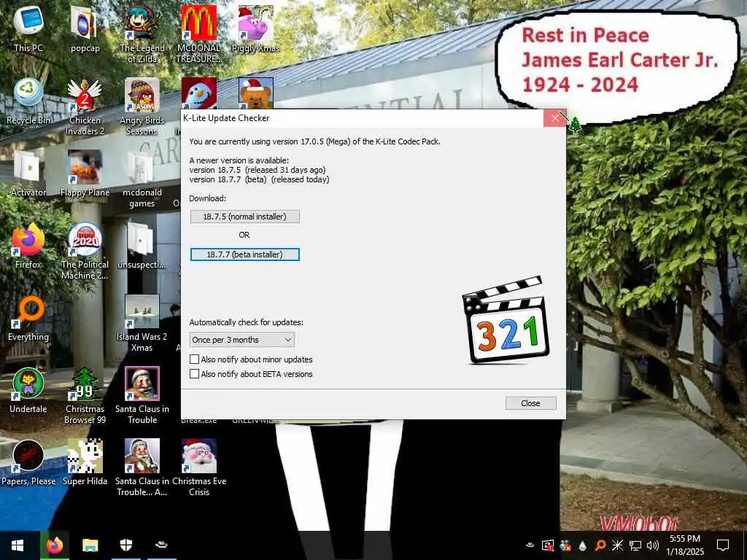
Task: Select The Political Machine 2020 shortcut
Action: [x=85, y=251]
